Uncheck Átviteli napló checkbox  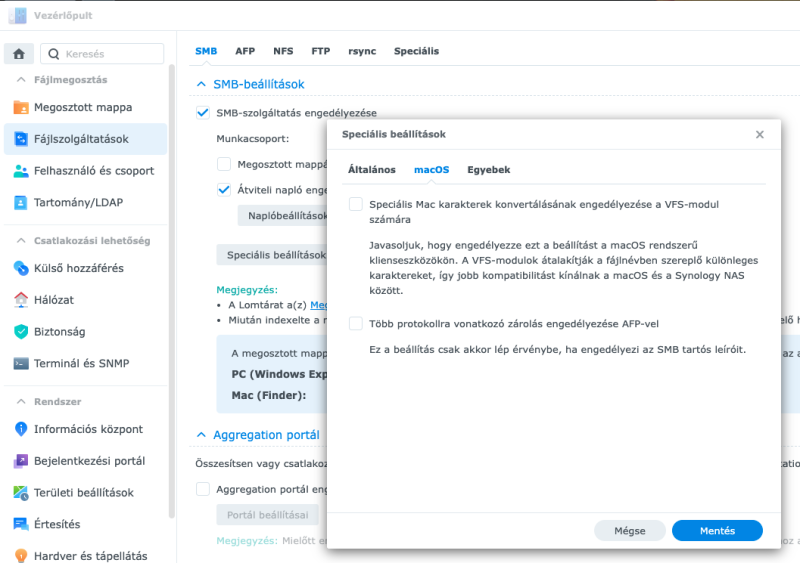click(223, 190)
